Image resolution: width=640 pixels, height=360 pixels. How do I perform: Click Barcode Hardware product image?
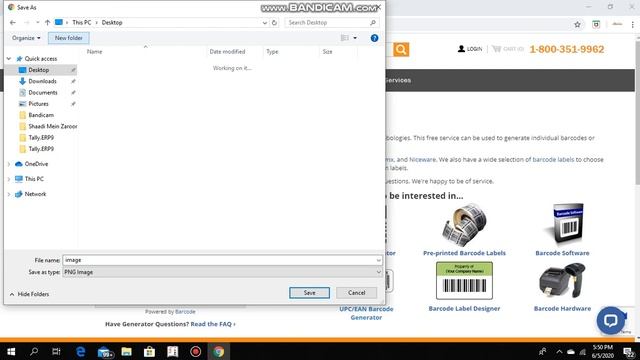(562, 281)
